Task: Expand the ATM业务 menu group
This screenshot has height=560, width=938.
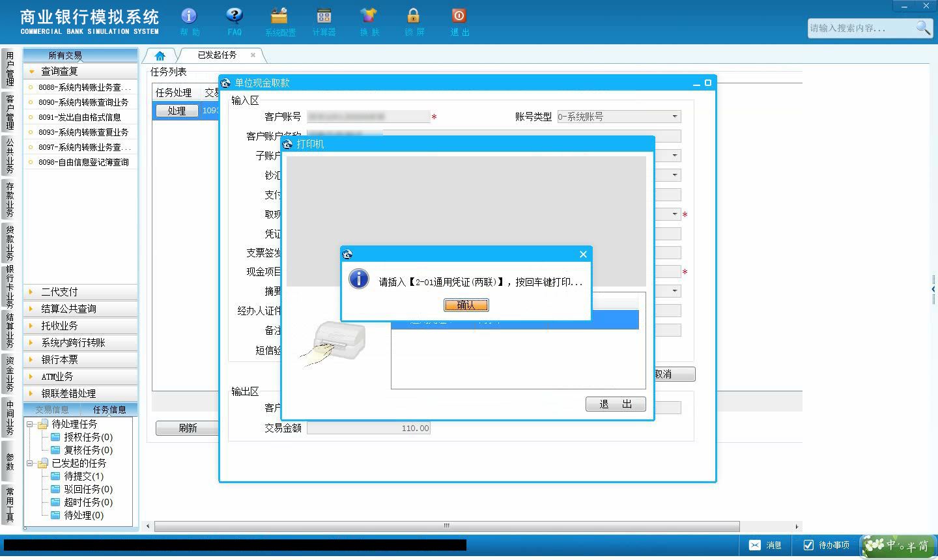Action: (x=81, y=376)
